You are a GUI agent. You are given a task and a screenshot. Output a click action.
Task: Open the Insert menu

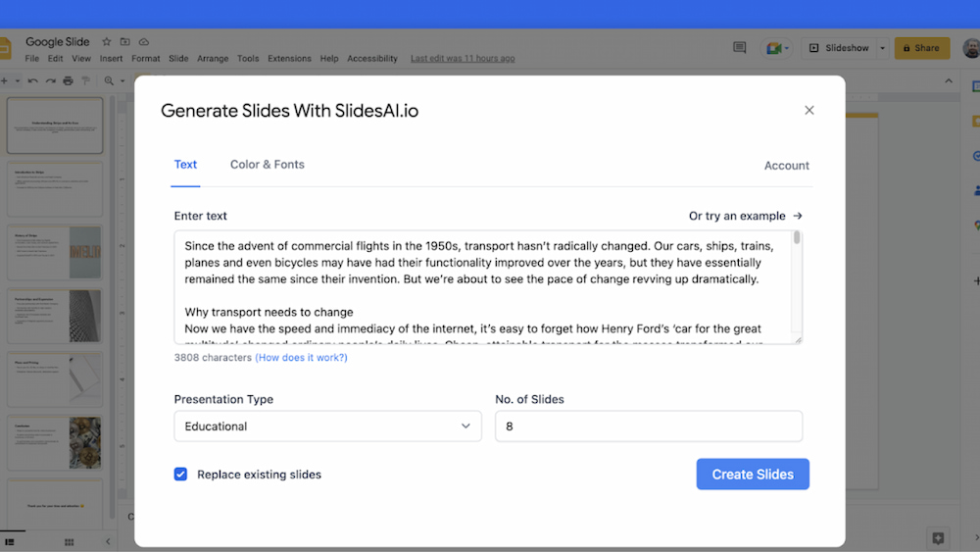tap(111, 58)
